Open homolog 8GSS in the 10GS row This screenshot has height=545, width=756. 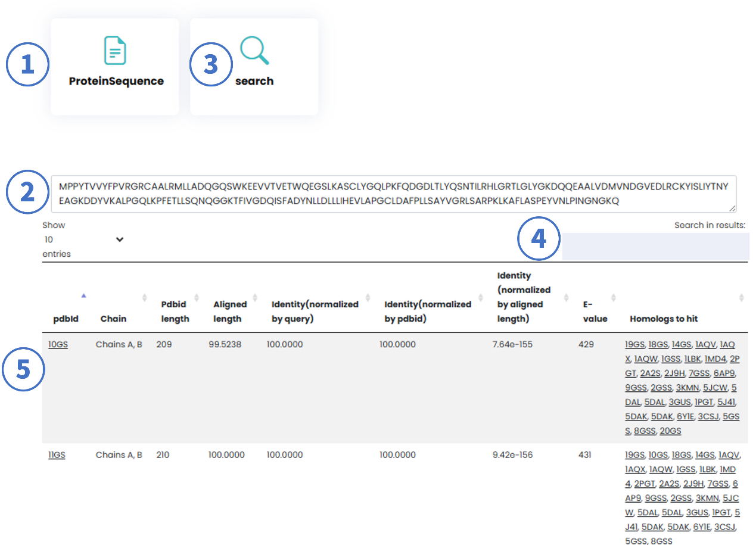pos(645,431)
